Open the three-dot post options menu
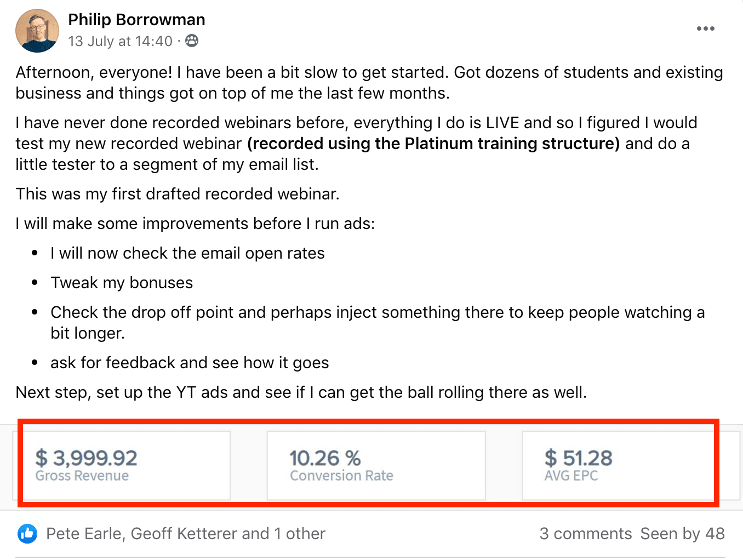The height and width of the screenshot is (560, 743). (x=705, y=28)
